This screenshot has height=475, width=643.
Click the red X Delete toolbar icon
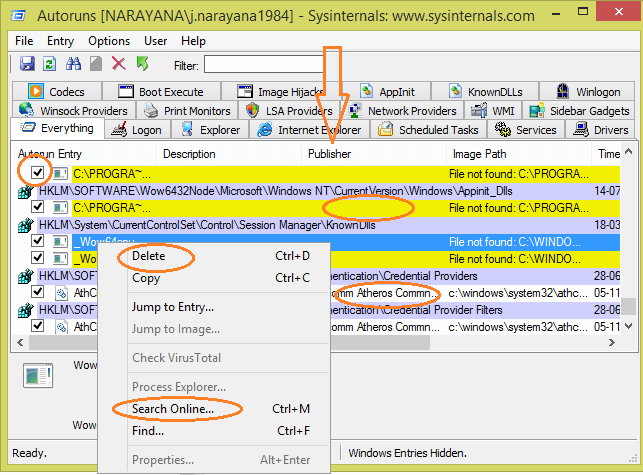(119, 64)
